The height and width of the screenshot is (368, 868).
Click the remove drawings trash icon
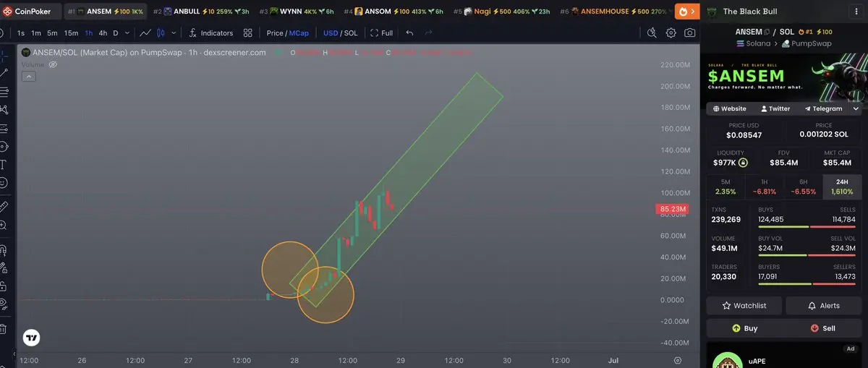tap(4, 330)
